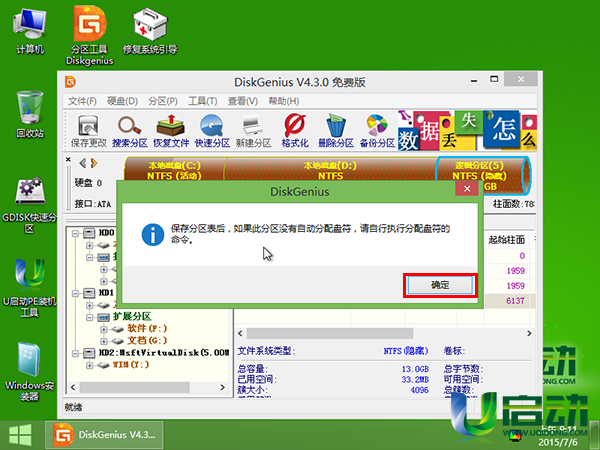Select the 搜索分区 magnifier tool
Viewport: 600px width, 450px height.
click(x=130, y=131)
